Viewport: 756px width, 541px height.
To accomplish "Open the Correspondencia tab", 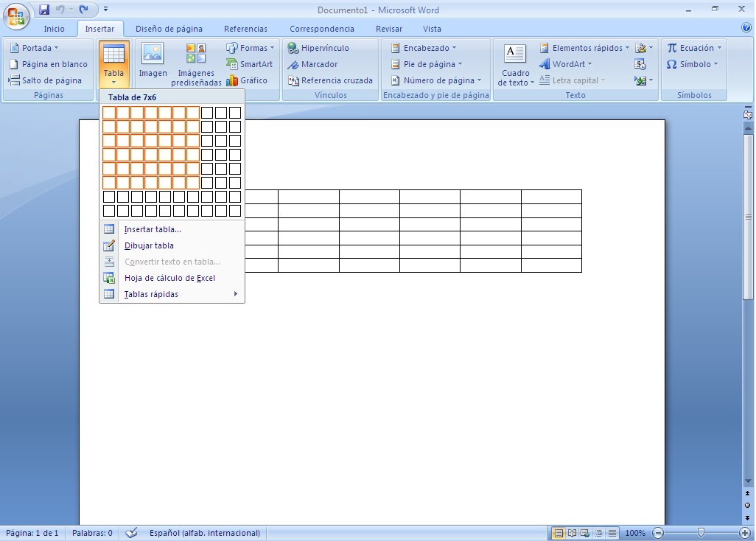I will 321,29.
